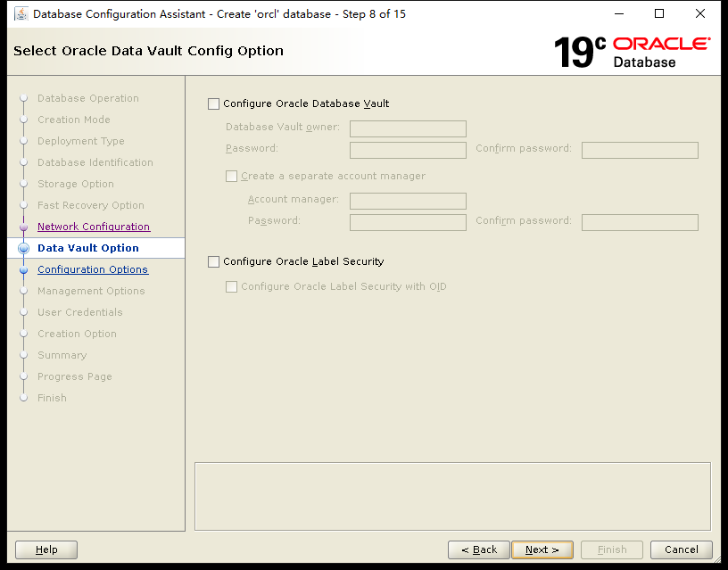Click Finish step label in sidebar
The height and width of the screenshot is (570, 728).
coord(52,398)
